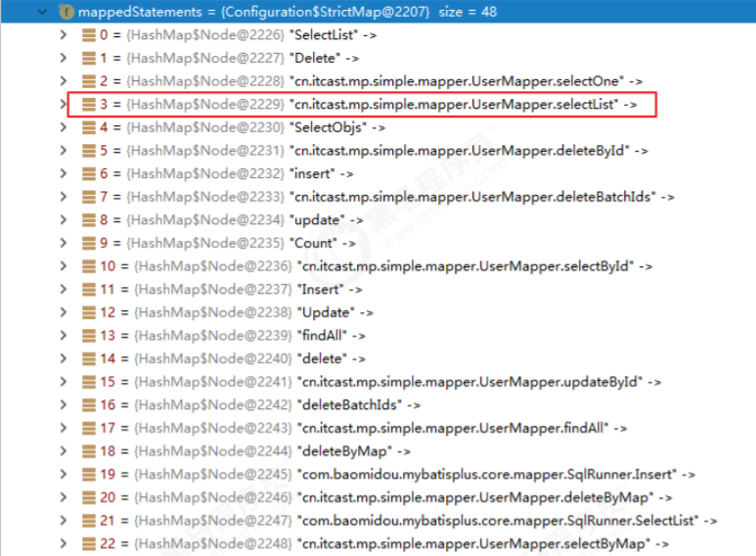Click the node icon for entry 22
Image resolution: width=756 pixels, height=556 pixels.
click(89, 544)
